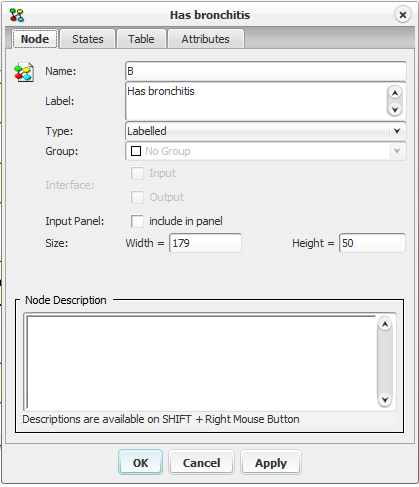The width and height of the screenshot is (419, 487).
Task: Toggle the Input interface checkbox
Action: click(x=137, y=173)
